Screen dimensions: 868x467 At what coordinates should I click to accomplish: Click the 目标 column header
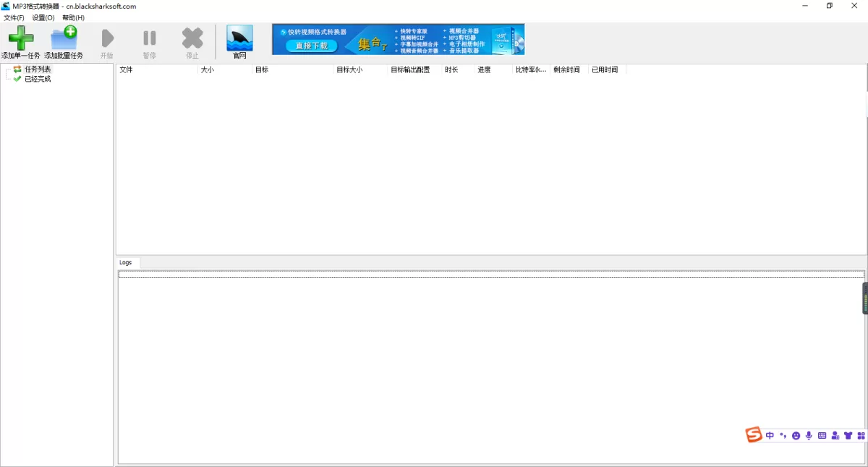(x=293, y=70)
